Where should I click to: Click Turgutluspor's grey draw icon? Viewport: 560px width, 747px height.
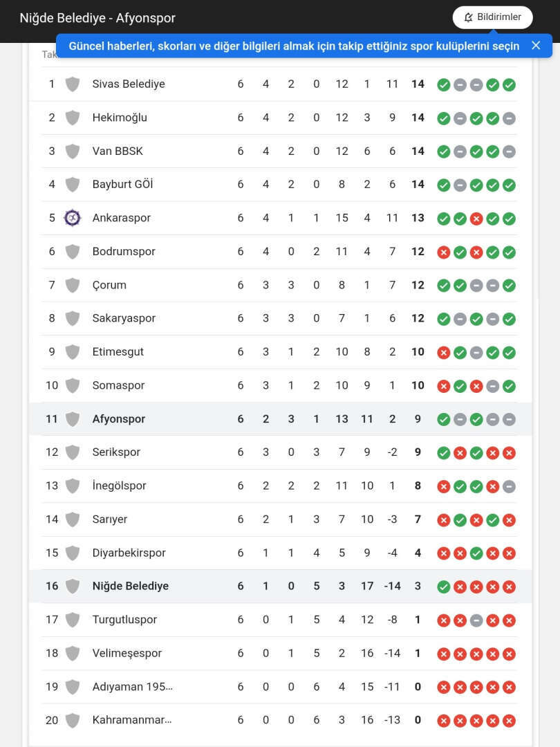pyautogui.click(x=476, y=620)
